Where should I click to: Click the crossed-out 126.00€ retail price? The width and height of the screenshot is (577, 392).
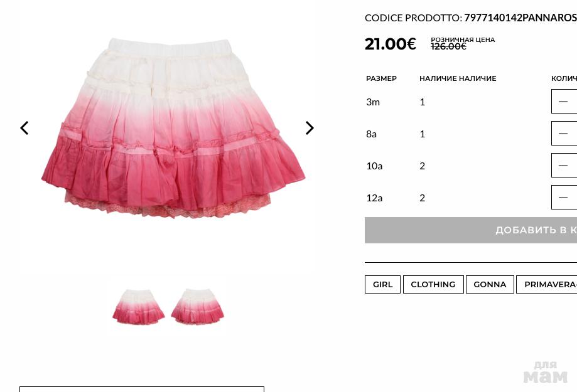pos(448,46)
